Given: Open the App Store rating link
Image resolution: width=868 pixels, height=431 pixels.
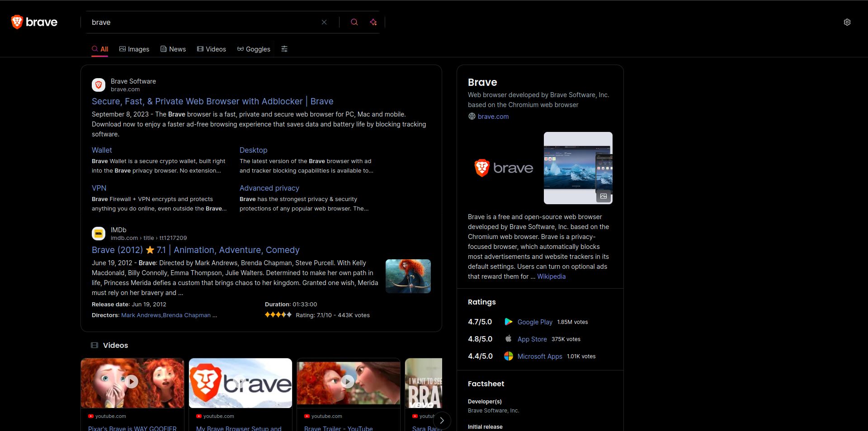Looking at the screenshot, I should click(532, 339).
